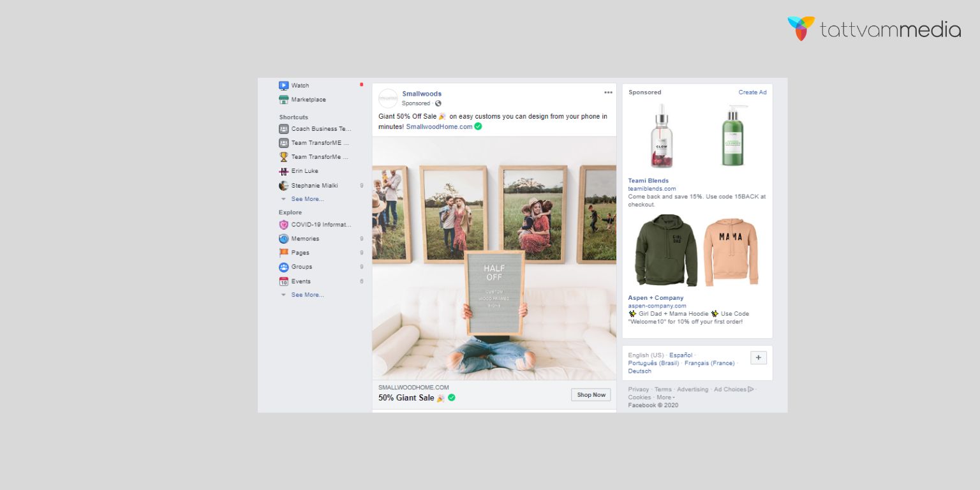This screenshot has height=490, width=980.
Task: Select the Team TransforME group icon
Action: 284,143
